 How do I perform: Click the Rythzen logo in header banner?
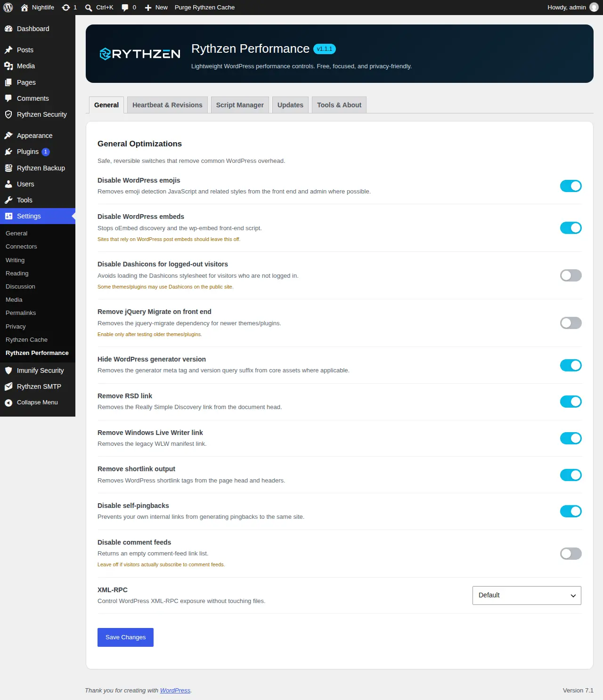140,54
